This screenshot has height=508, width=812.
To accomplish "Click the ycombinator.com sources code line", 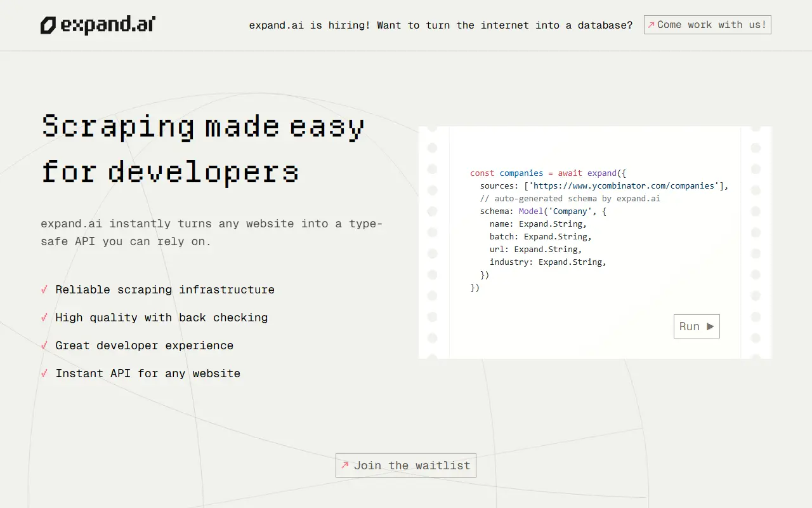I will 605,186.
